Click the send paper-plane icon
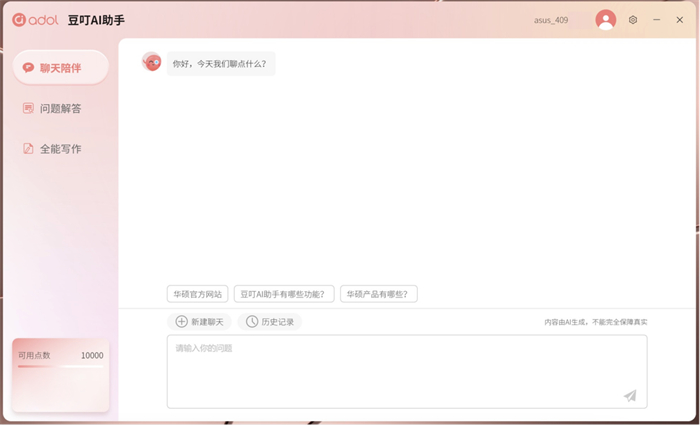Viewport: 700px width, 425px height. coord(630,395)
